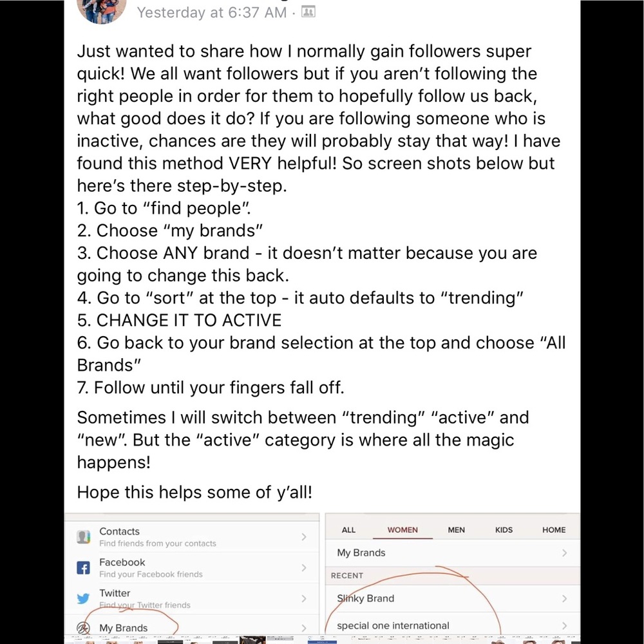Open the KIDS tab
The width and height of the screenshot is (644, 644).
(504, 530)
